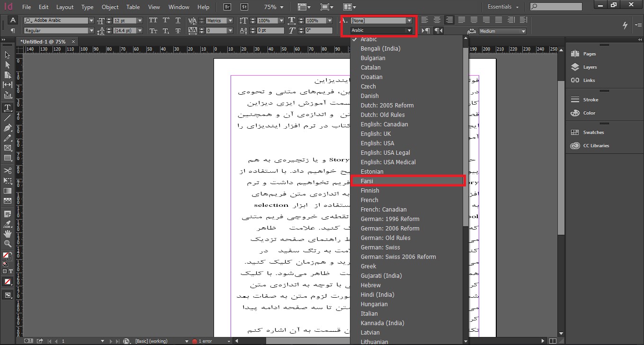Click the Quick Apply lightning icon
644x345 pixels.
[x=625, y=25]
